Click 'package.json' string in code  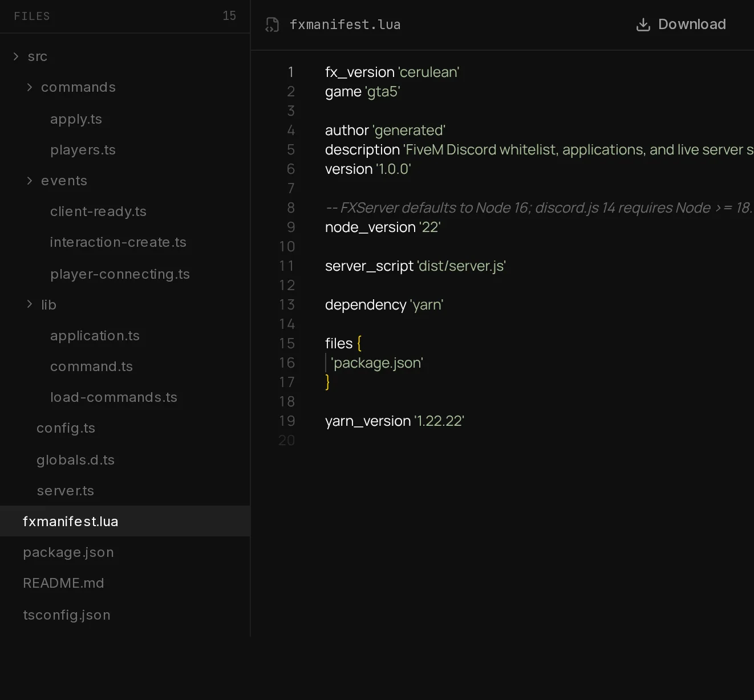[377, 363]
